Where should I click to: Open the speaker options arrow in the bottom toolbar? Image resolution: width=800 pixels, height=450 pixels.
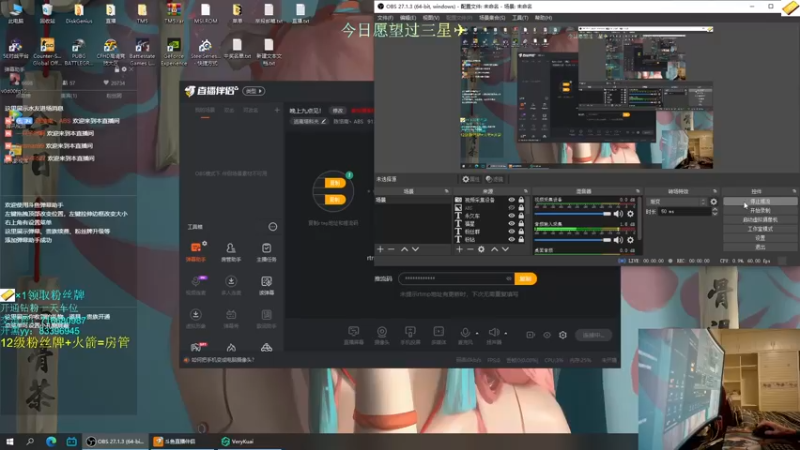point(506,333)
